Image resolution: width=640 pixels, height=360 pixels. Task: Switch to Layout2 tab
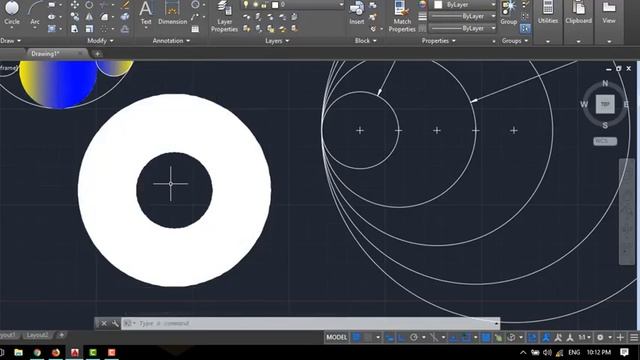coord(37,336)
